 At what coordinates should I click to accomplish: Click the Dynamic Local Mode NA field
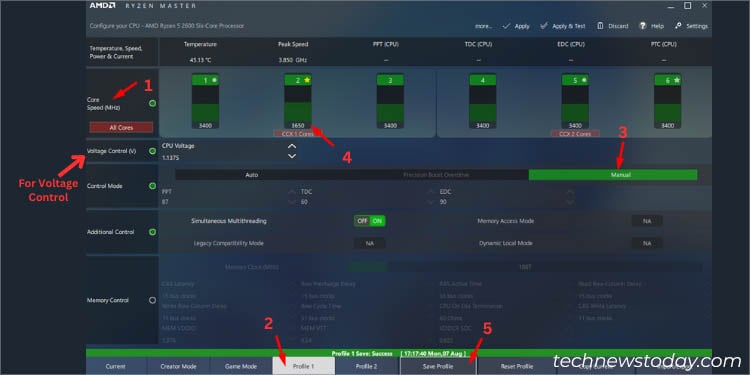click(x=647, y=243)
